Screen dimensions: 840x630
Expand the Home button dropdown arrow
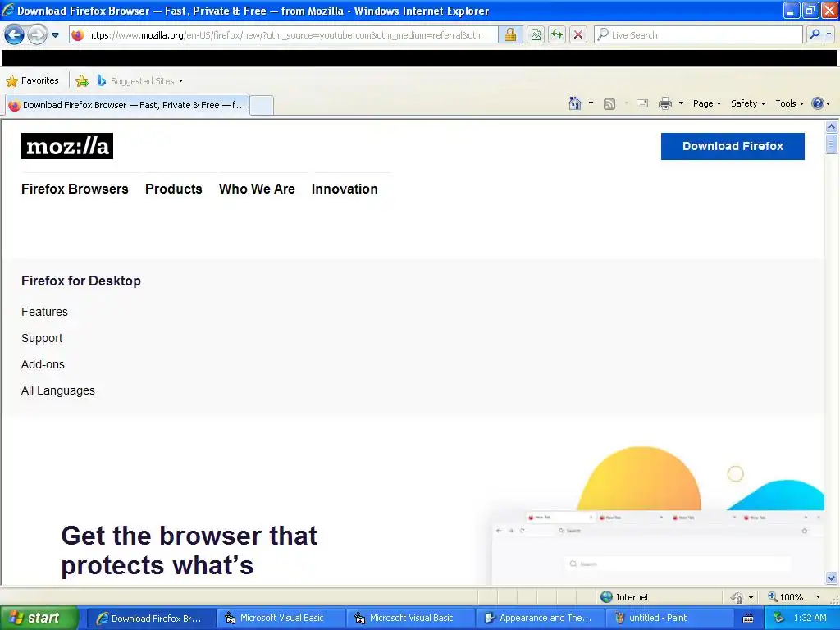[x=591, y=103]
